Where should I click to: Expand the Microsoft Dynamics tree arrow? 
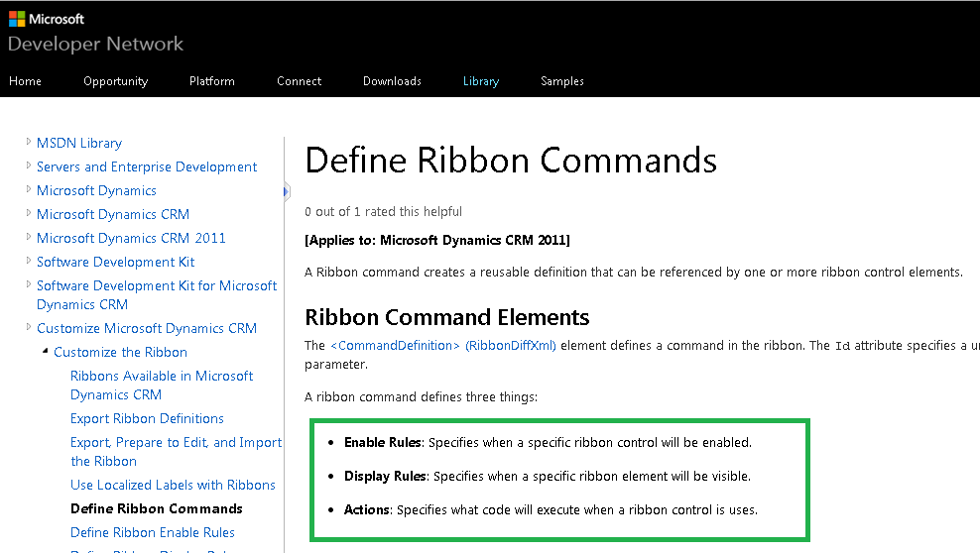(x=28, y=189)
